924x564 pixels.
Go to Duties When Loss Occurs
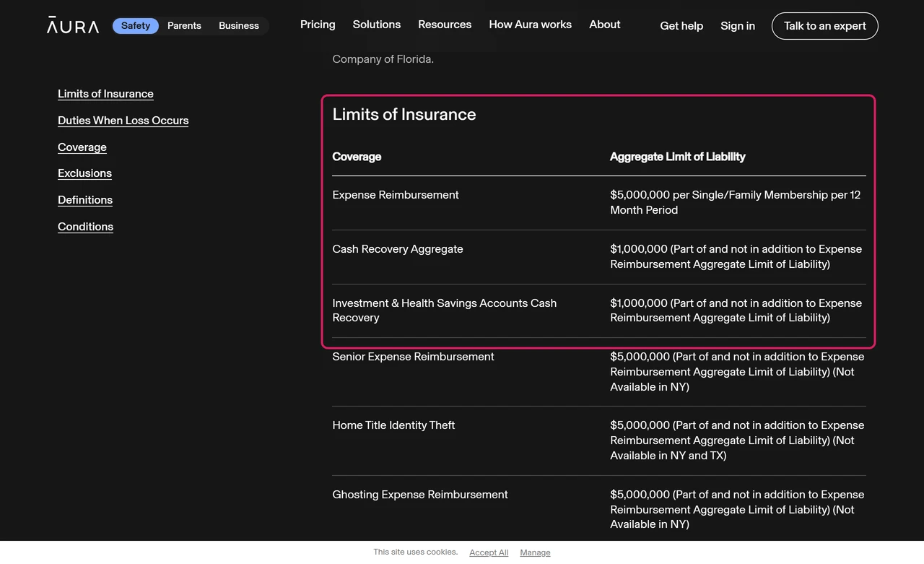coord(123,121)
